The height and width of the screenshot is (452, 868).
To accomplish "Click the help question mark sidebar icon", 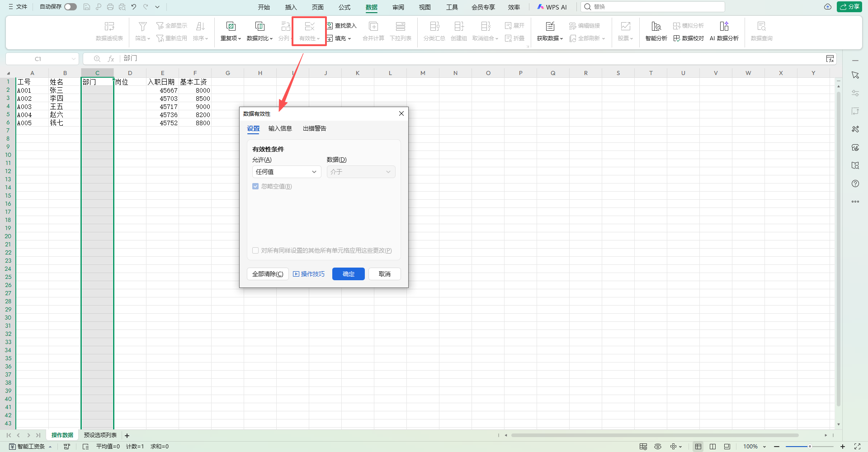I will (x=855, y=184).
